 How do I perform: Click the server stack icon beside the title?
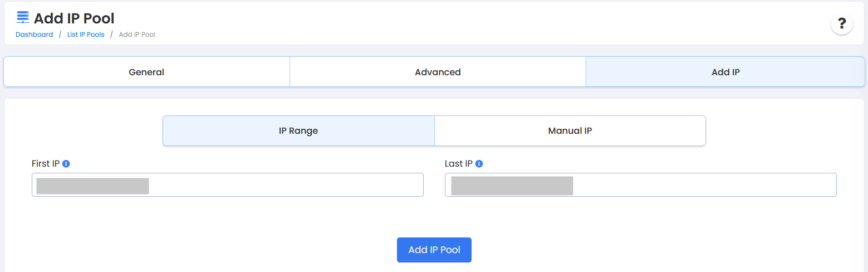tap(23, 17)
